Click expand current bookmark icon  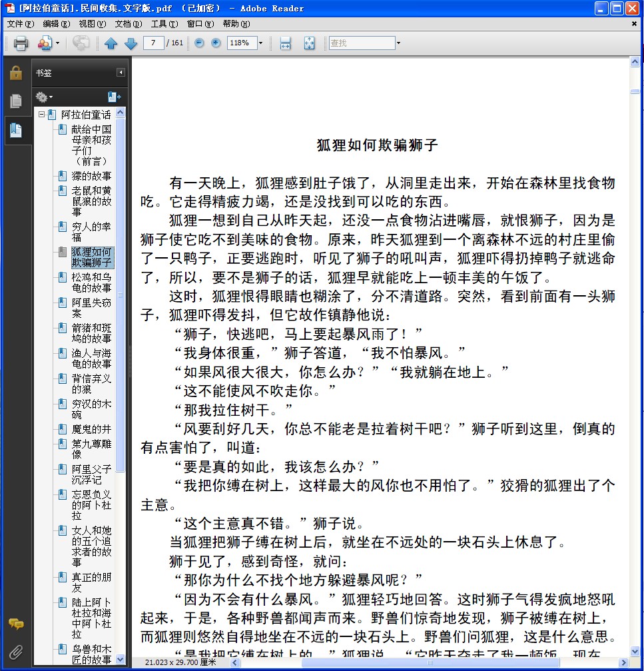pos(114,97)
